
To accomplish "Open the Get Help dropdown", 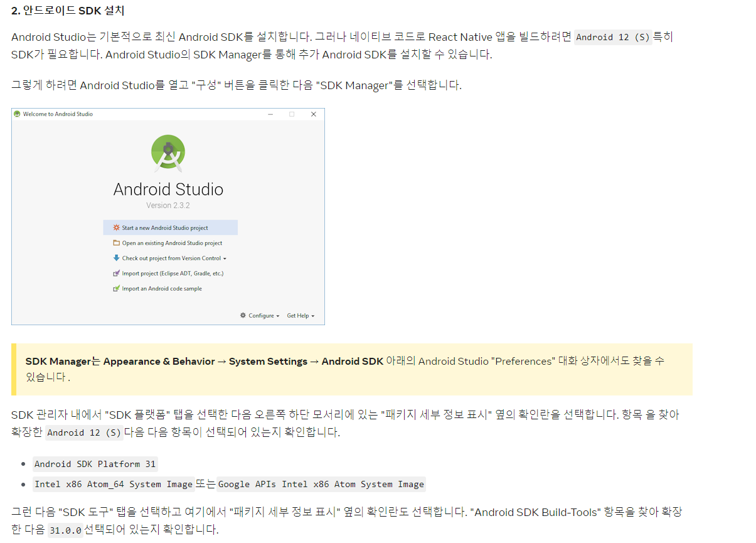I will pos(301,316).
